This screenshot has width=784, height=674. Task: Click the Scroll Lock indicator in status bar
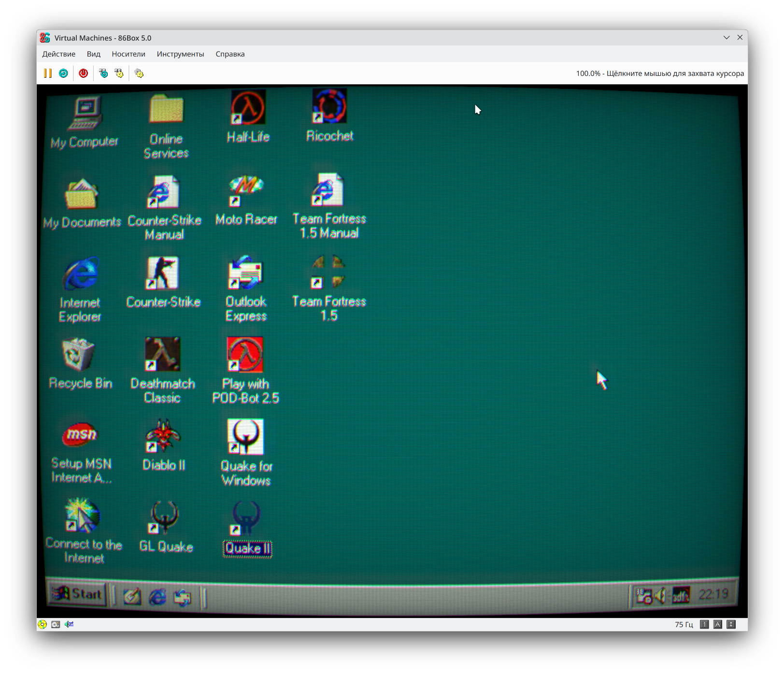[731, 624]
